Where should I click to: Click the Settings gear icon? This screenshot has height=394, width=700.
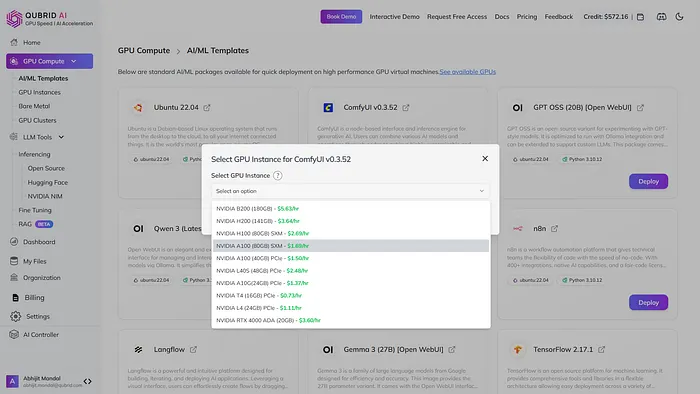coord(16,316)
